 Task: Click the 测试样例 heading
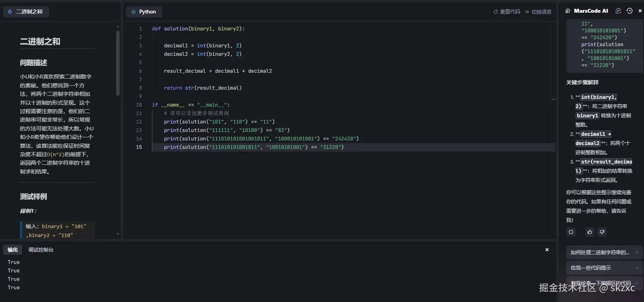click(33, 197)
